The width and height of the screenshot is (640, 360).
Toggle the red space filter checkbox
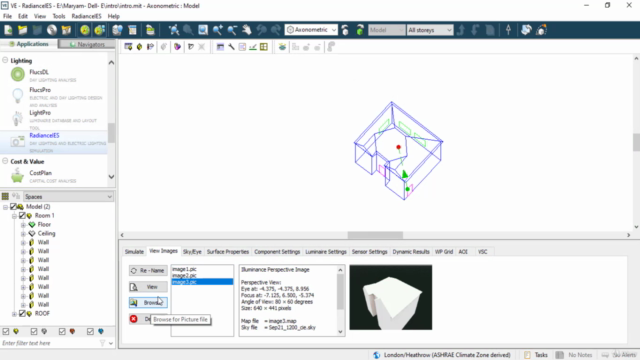(x=62, y=331)
